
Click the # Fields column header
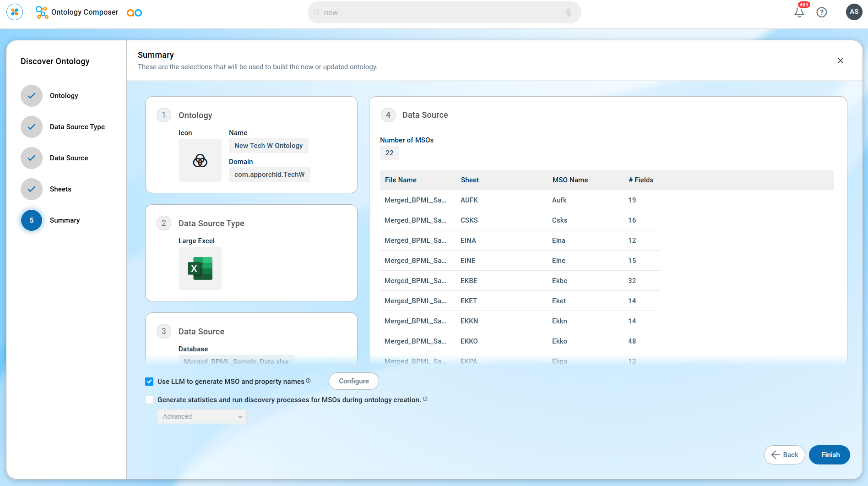[x=641, y=180]
